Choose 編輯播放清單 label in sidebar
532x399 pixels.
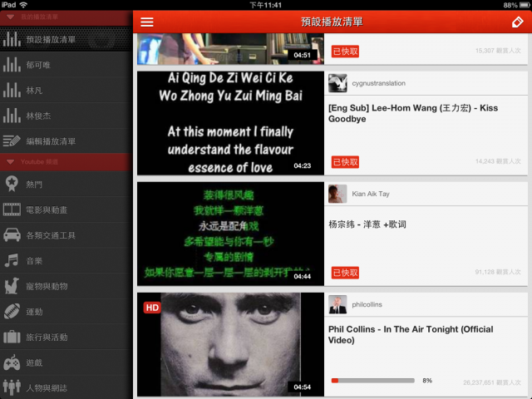51,141
